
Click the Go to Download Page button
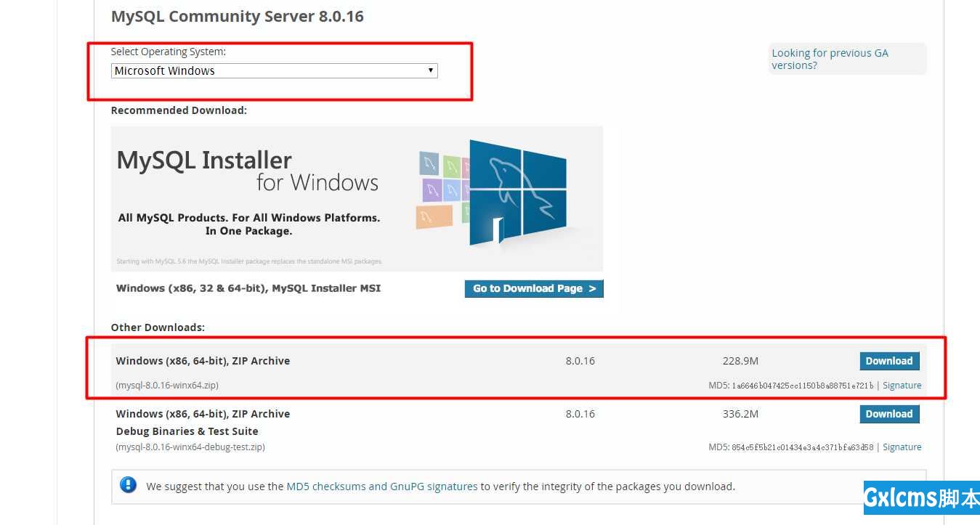tap(534, 288)
